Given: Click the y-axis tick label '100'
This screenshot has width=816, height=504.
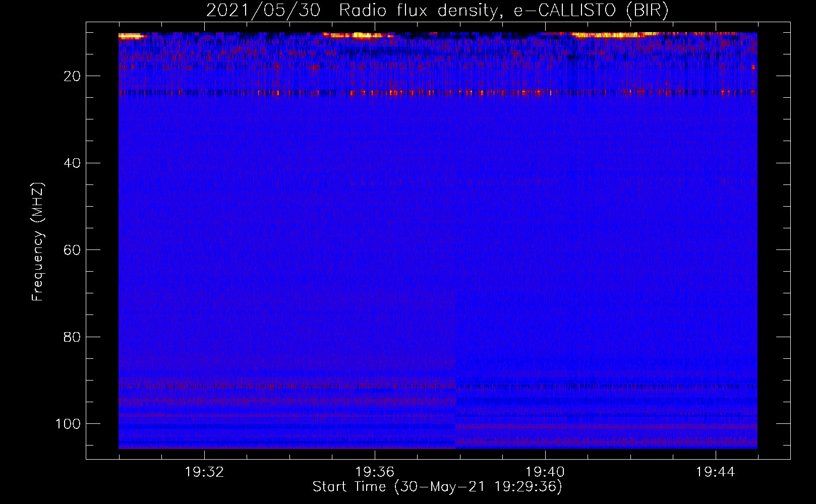Looking at the screenshot, I should (x=68, y=424).
